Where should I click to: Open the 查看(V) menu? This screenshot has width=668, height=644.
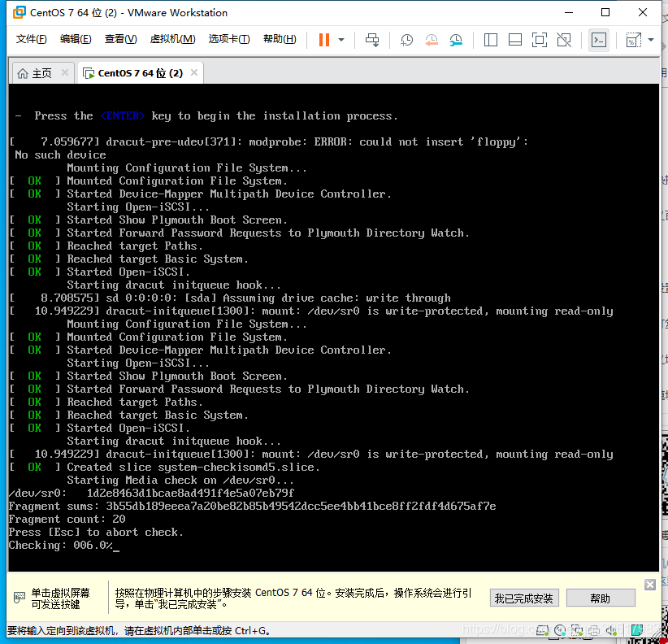pos(120,39)
